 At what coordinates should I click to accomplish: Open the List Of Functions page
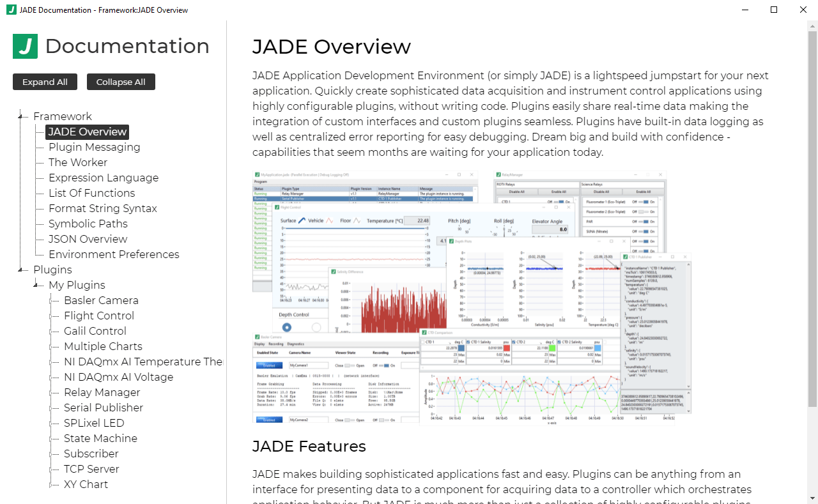pyautogui.click(x=92, y=193)
